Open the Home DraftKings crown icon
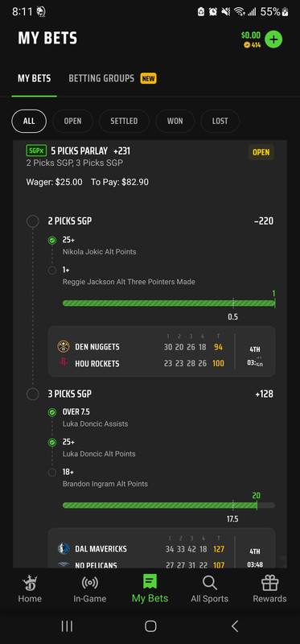This screenshot has width=300, height=644. (x=30, y=582)
